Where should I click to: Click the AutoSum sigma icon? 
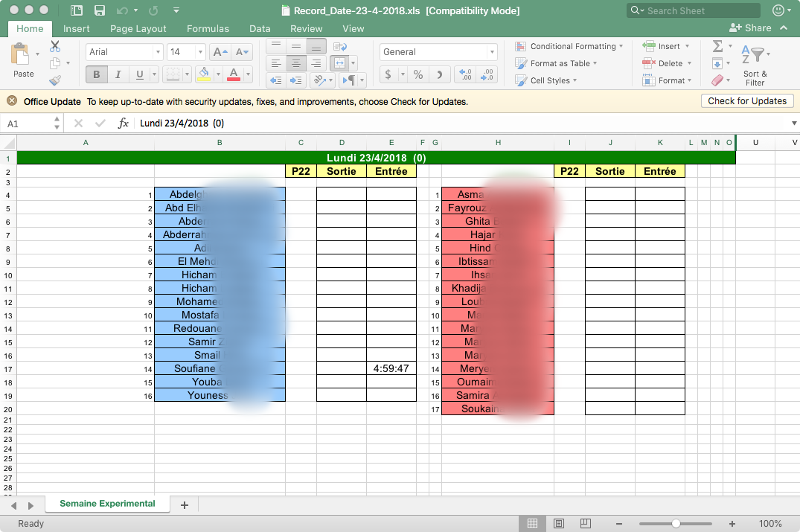click(717, 46)
